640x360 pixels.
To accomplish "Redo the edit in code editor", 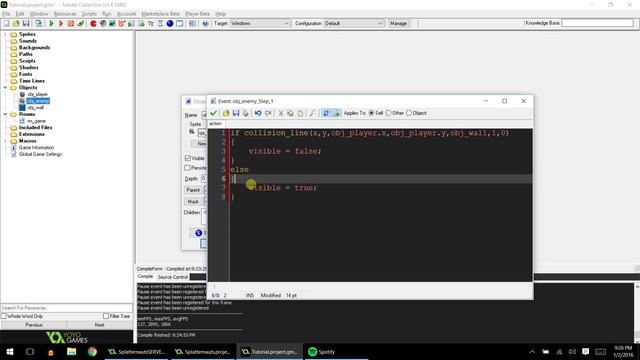I will coord(268,113).
